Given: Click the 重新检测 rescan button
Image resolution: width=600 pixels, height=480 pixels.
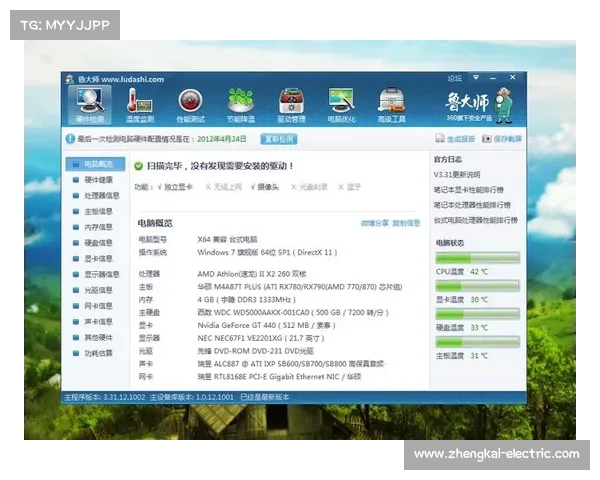Looking at the screenshot, I should pyautogui.click(x=279, y=139).
